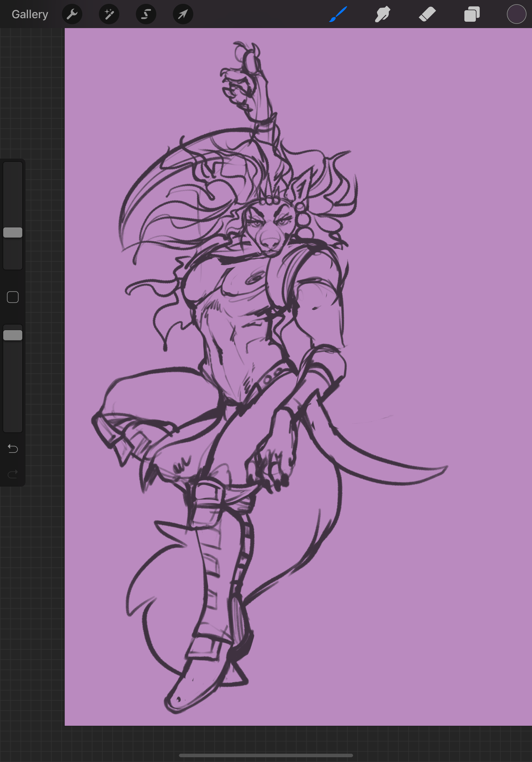The width and height of the screenshot is (532, 762).
Task: Open the Adjustments magic wand menu
Action: pyautogui.click(x=109, y=14)
